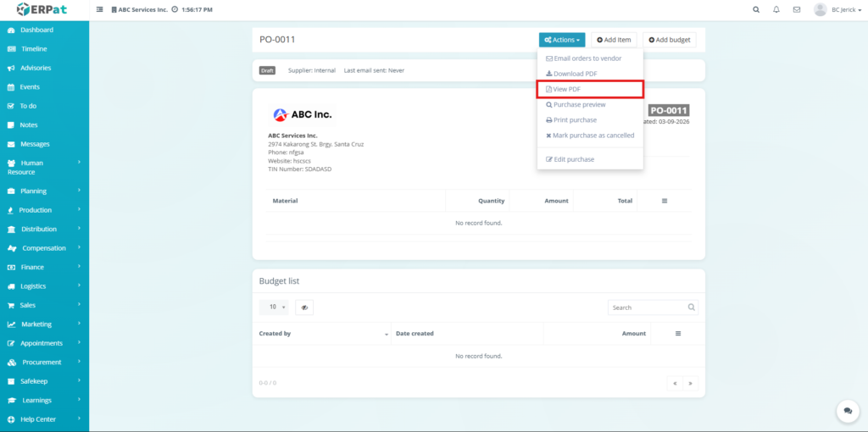Viewport: 868px width, 432px height.
Task: Toggle the eye visibility button in Budget list
Action: tap(303, 307)
